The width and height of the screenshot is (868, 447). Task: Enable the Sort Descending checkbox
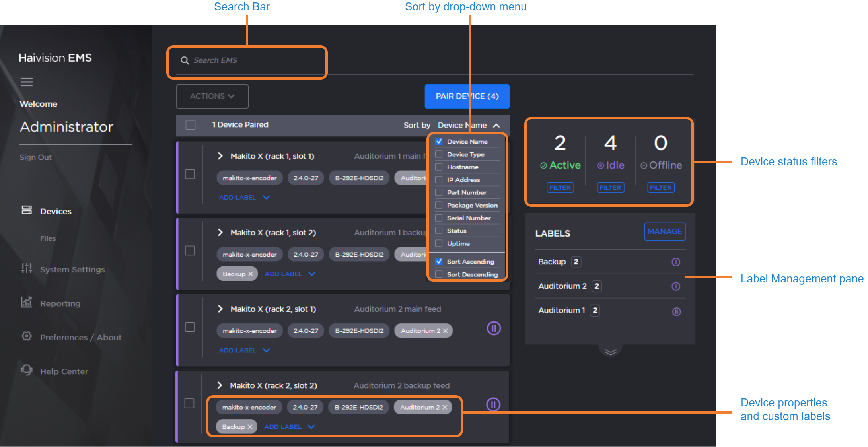click(x=439, y=274)
